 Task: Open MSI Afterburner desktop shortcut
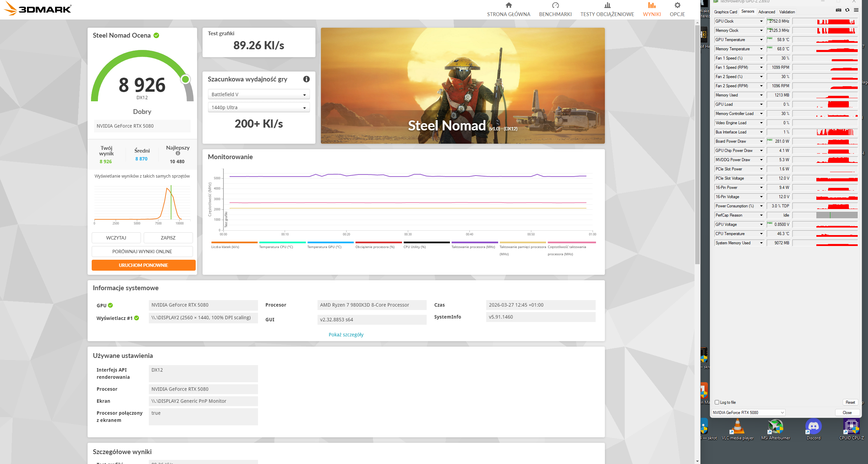pos(775,427)
